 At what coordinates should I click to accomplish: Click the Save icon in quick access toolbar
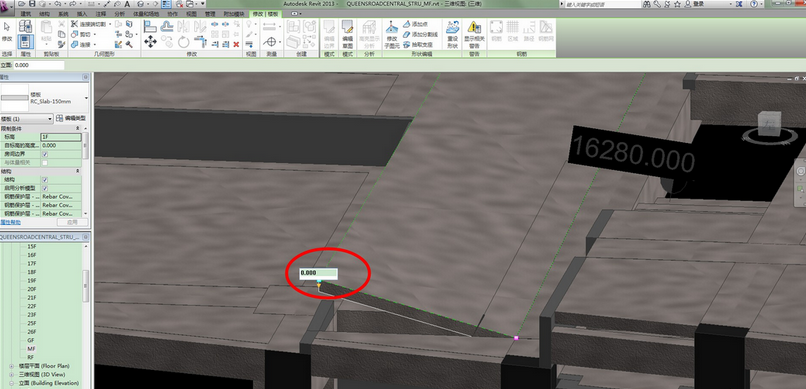[32, 4]
